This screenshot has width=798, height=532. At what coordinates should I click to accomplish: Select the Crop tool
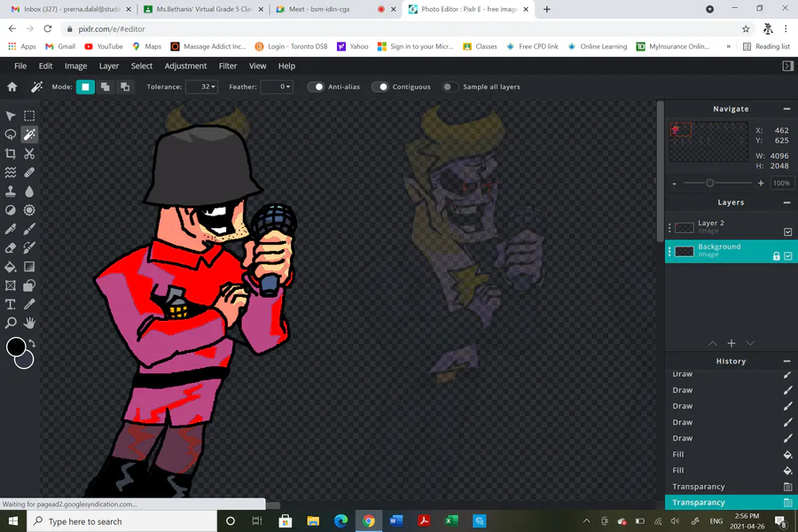pos(10,153)
